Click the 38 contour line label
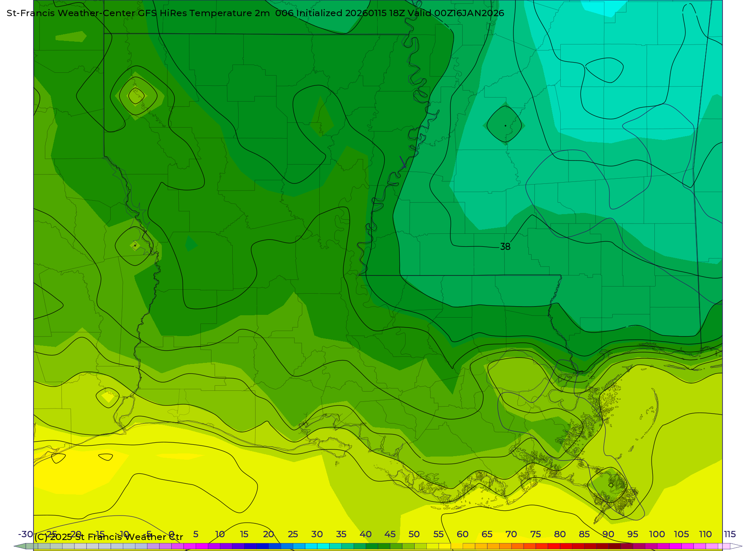The width and height of the screenshot is (756, 551). [505, 247]
